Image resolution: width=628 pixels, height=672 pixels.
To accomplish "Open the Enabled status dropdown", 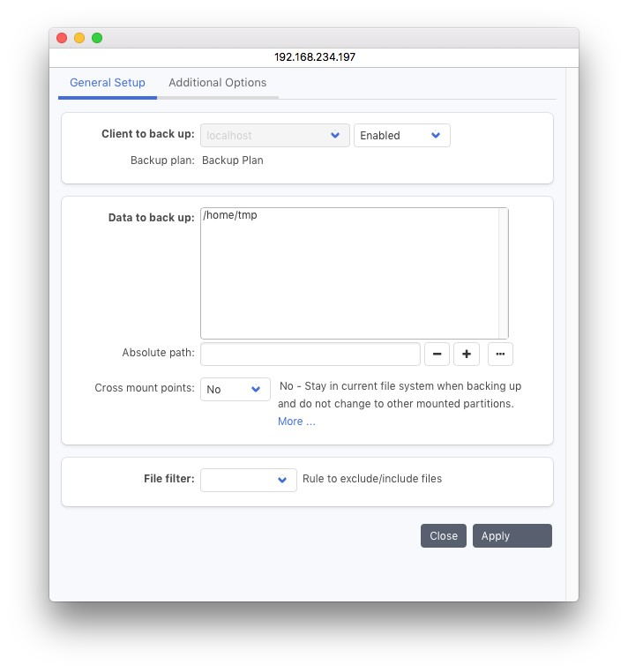I will click(x=401, y=135).
